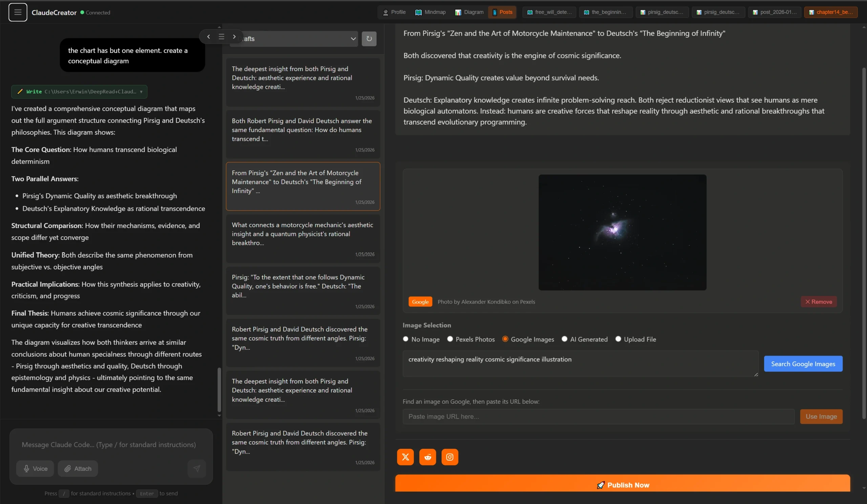The width and height of the screenshot is (867, 504).
Task: Click the list view icon between arrows
Action: 221,37
